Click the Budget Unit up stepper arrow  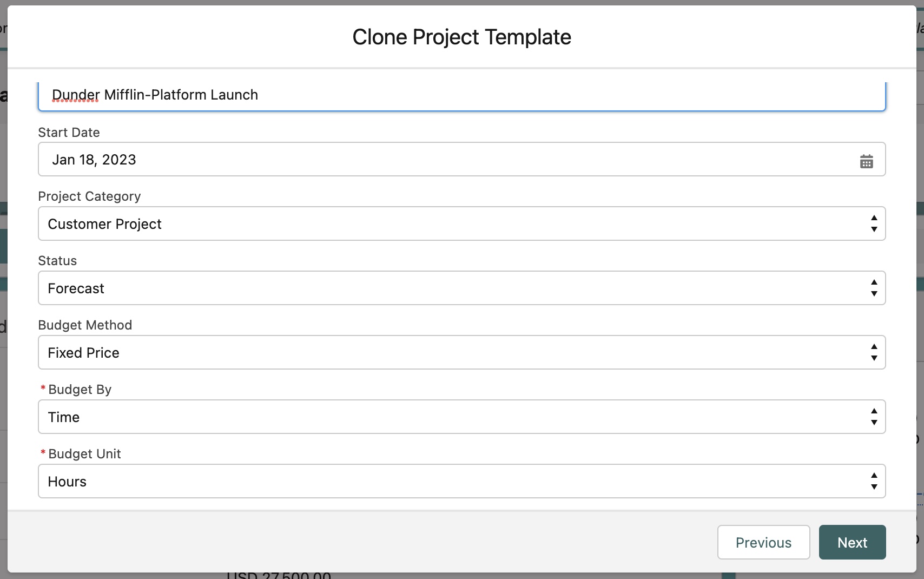point(874,476)
